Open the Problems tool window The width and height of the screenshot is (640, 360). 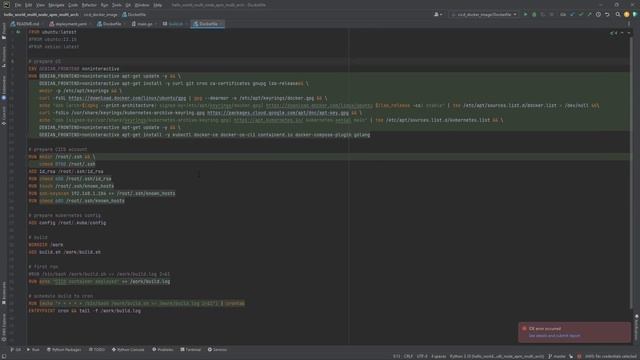162,350
